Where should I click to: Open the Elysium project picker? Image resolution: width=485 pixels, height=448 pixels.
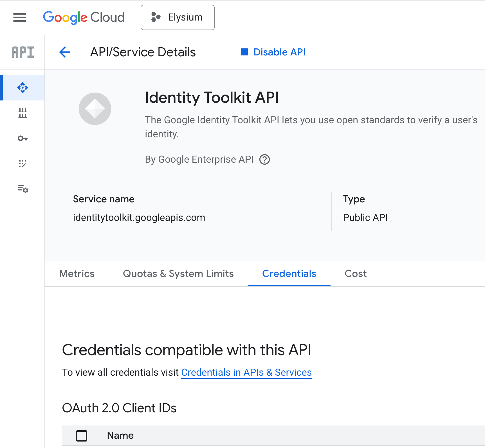(178, 17)
